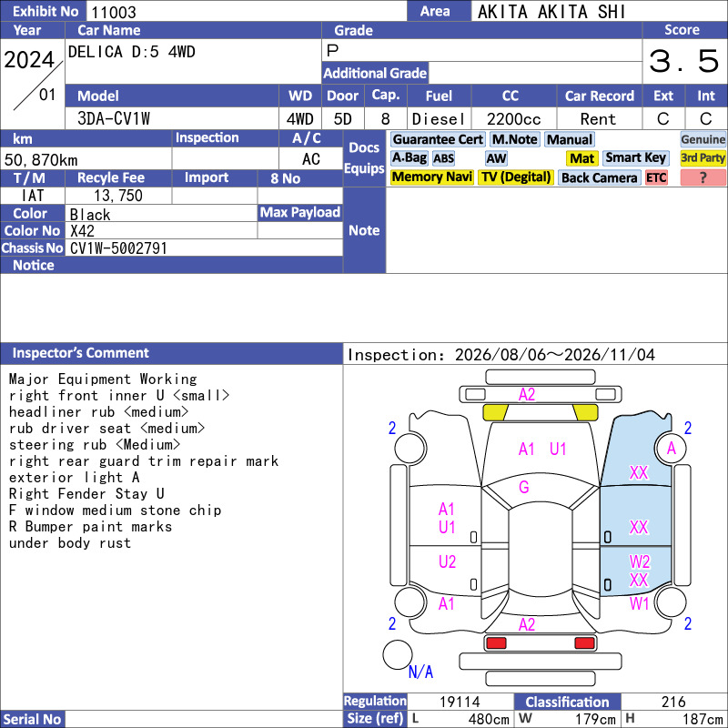Viewport: 728px width, 728px height.
Task: Click the A2 mark on the front bumper
Action: [x=527, y=395]
